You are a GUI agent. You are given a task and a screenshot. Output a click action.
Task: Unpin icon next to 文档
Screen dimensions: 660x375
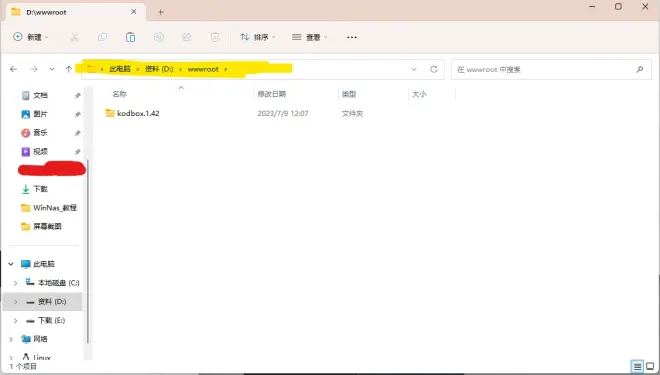pos(77,96)
